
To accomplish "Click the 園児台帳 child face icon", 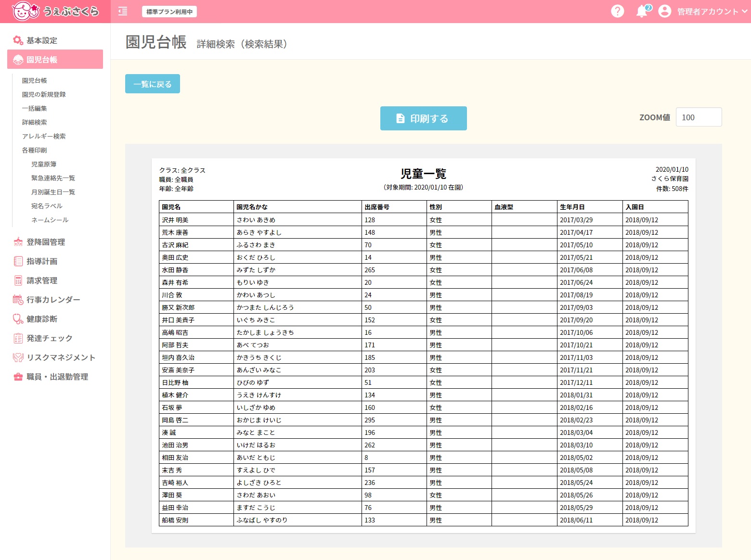I will coord(18,60).
